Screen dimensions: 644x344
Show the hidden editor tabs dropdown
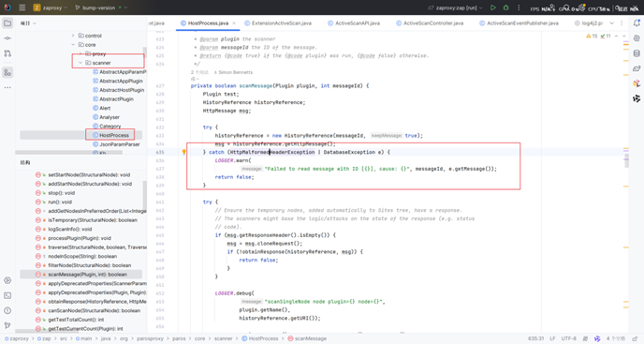click(611, 23)
